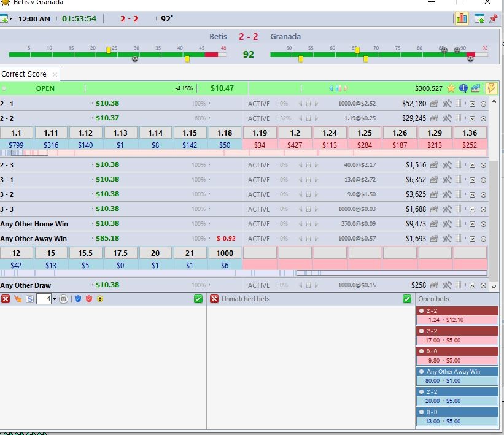This screenshot has width=504, height=435.
Task: Click the green checkmark above the left bottom panel
Action: [198, 299]
